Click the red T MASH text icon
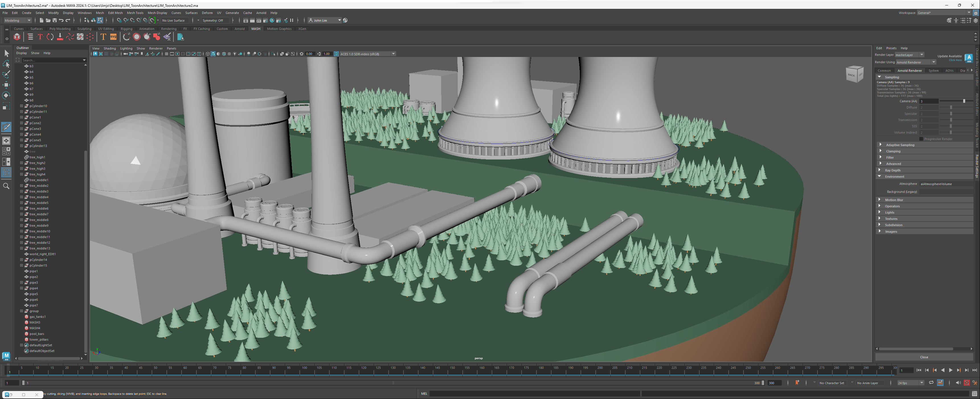The width and height of the screenshot is (980, 399). click(x=40, y=37)
